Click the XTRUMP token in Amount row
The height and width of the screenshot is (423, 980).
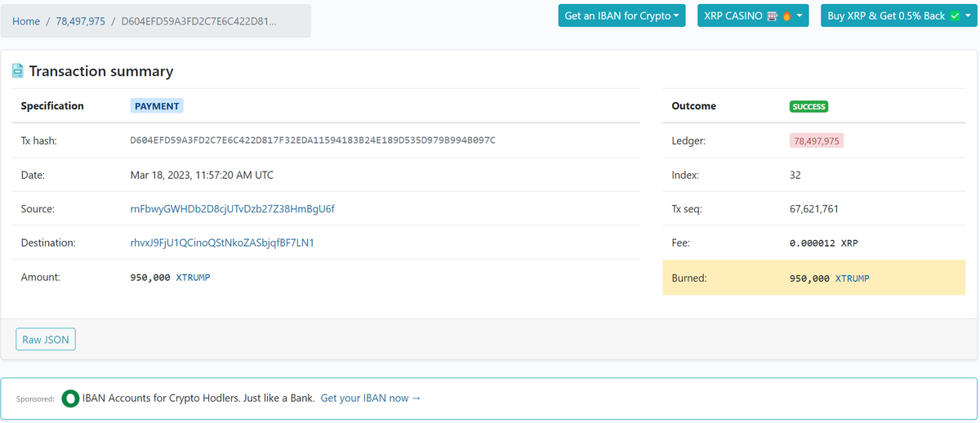click(193, 278)
